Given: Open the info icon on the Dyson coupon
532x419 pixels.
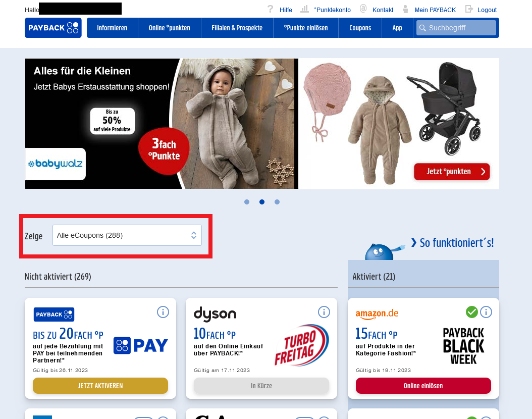Looking at the screenshot, I should 324,312.
